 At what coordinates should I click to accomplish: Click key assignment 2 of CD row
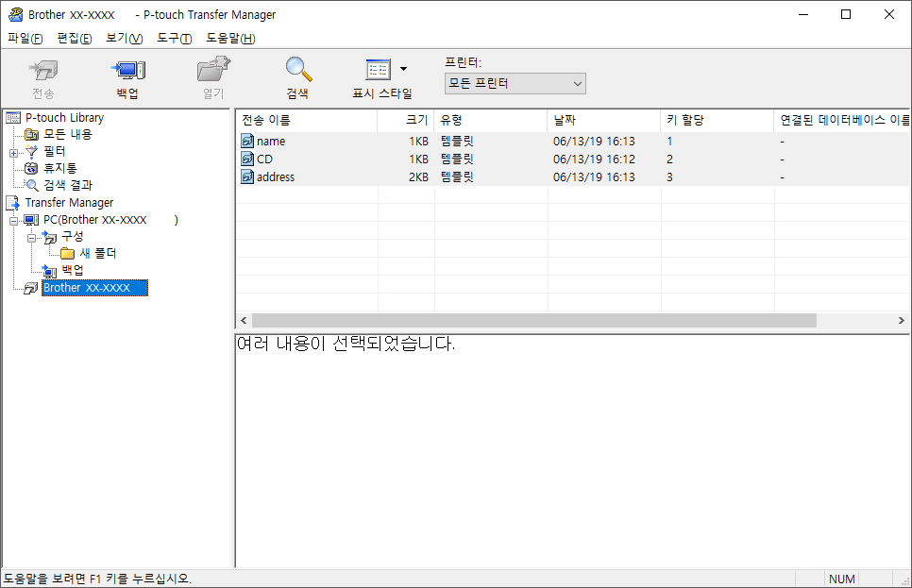670,159
